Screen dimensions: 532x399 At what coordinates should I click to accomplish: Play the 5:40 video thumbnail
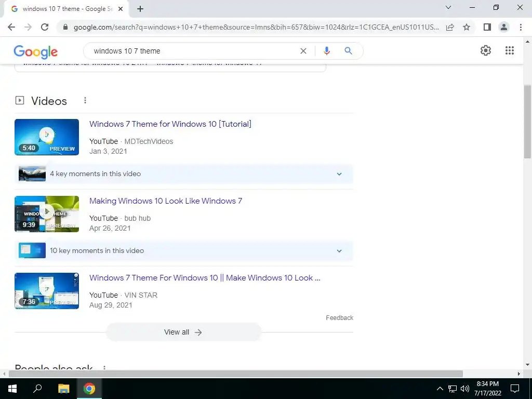pyautogui.click(x=47, y=137)
